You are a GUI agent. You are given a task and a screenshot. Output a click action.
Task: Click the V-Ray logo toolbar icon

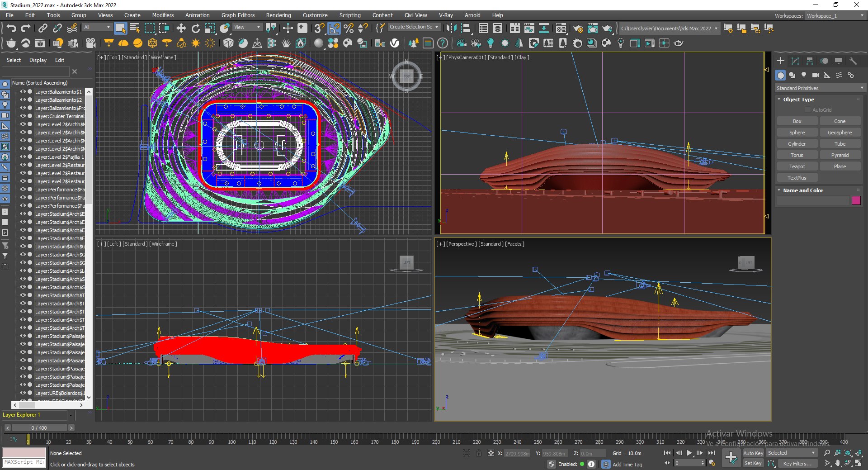tap(395, 43)
